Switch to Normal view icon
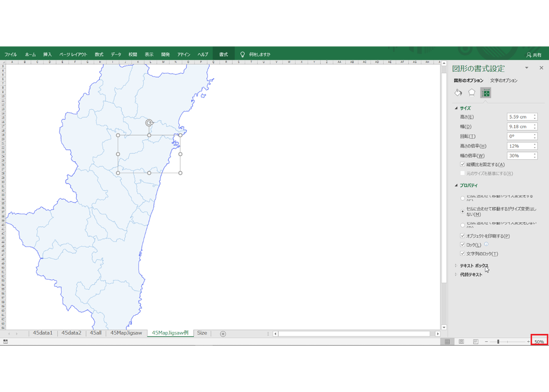The width and height of the screenshot is (549, 392). (x=447, y=342)
